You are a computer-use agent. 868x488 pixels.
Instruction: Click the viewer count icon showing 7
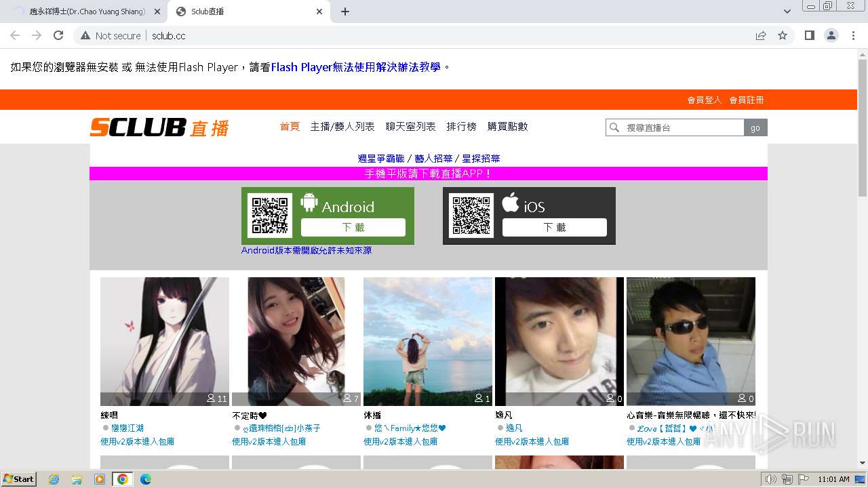347,399
